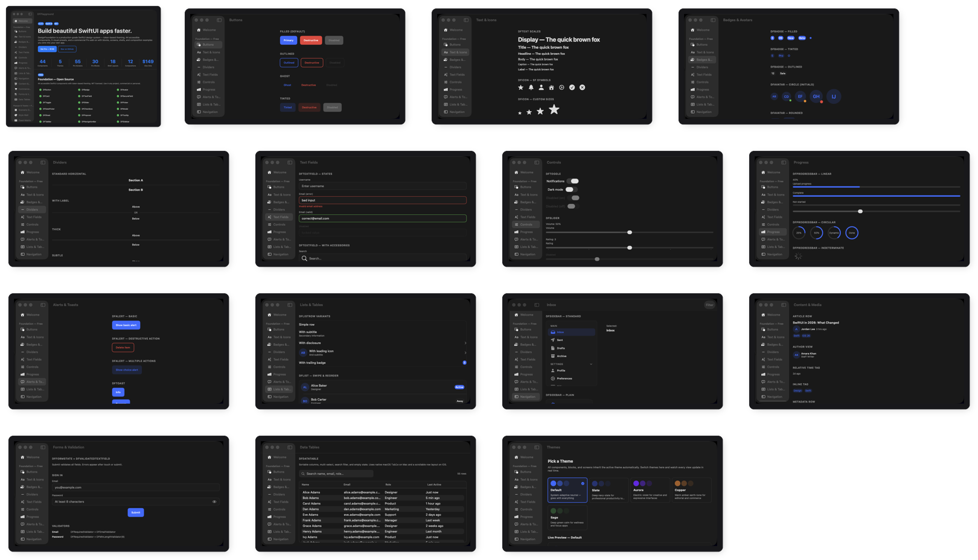
Task: Click the Email field in Forms & Validation window
Action: tap(136, 487)
